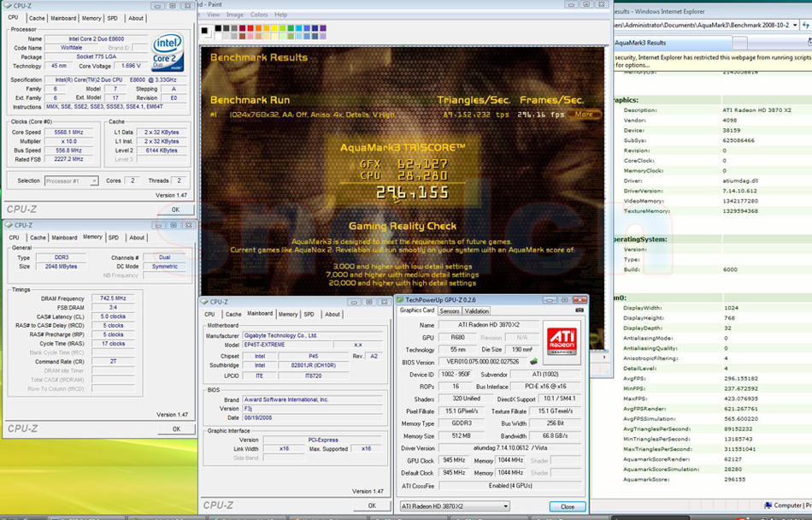812x520 pixels.
Task: Open the IE address bar dropdown arrow
Action: [795, 25]
